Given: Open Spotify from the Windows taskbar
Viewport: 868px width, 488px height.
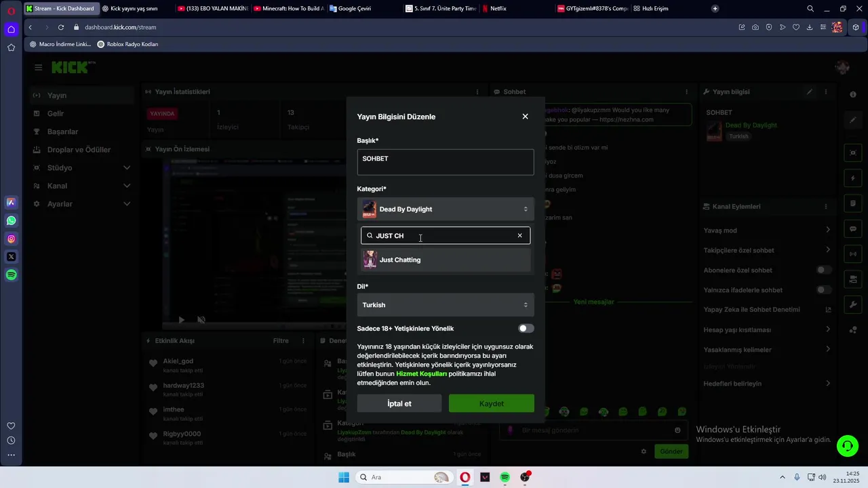Looking at the screenshot, I should (x=505, y=477).
